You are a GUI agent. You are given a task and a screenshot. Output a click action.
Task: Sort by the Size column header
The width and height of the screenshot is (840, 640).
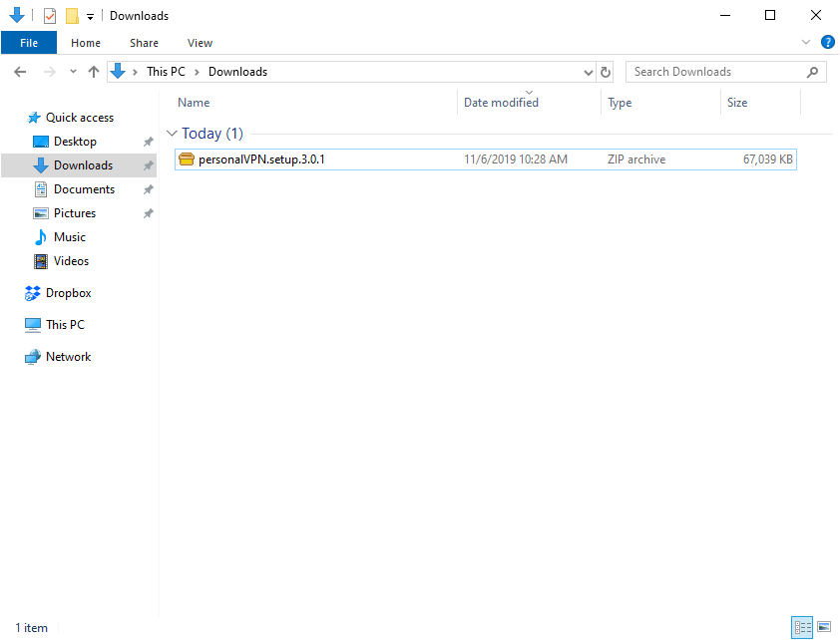[737, 103]
